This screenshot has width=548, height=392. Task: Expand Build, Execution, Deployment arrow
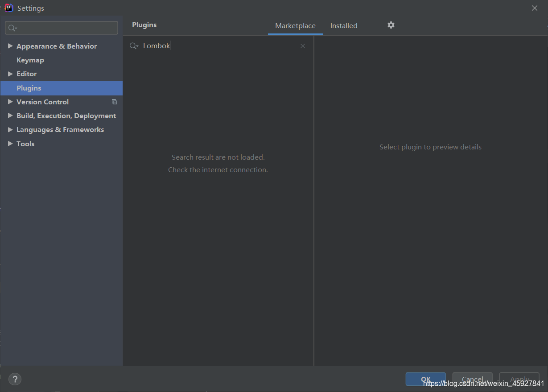[x=10, y=116]
